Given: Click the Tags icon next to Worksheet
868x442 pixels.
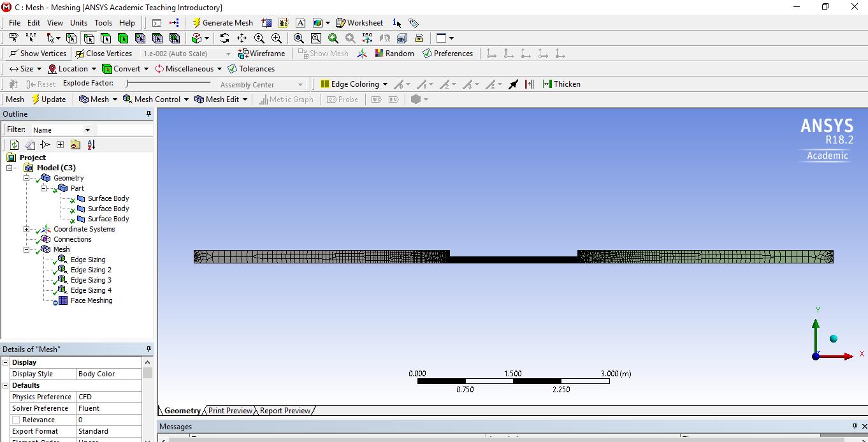Looking at the screenshot, I should pos(414,23).
